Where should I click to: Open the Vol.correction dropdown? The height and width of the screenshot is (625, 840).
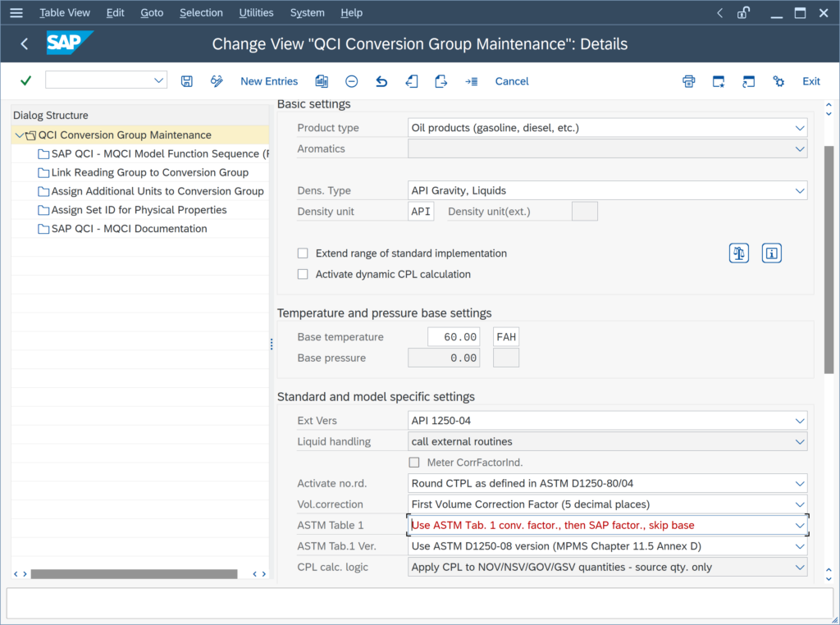pyautogui.click(x=800, y=504)
